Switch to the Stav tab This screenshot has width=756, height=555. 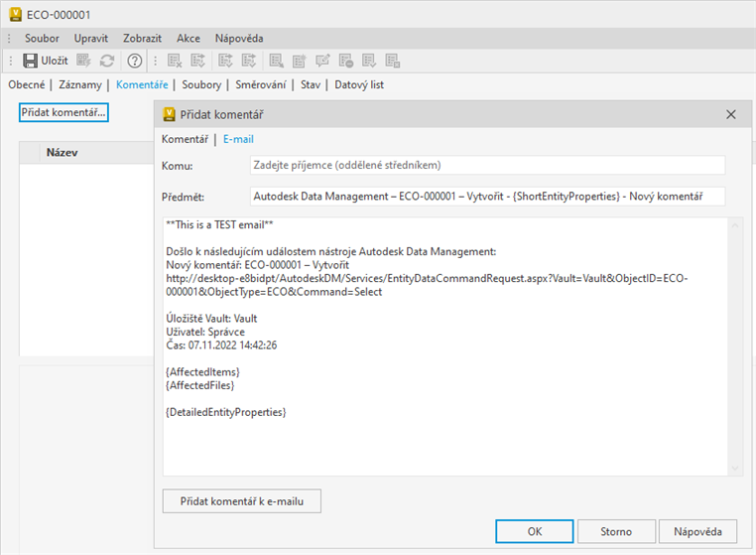pos(311,85)
